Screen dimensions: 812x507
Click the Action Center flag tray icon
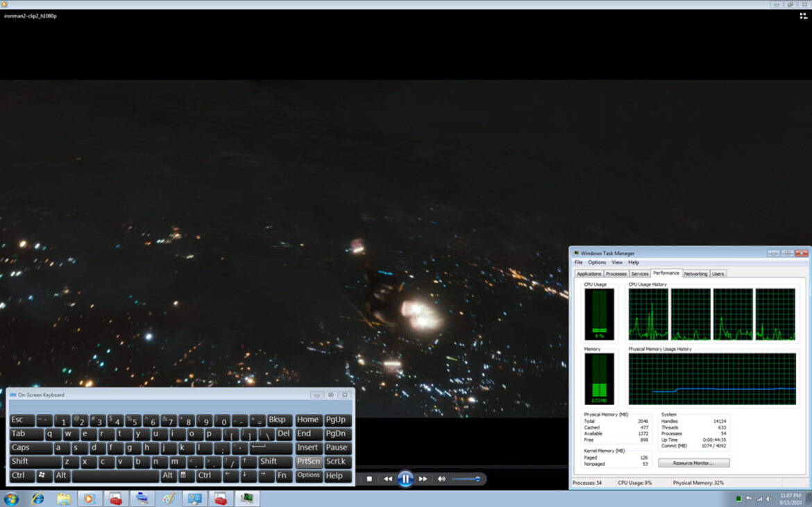749,499
